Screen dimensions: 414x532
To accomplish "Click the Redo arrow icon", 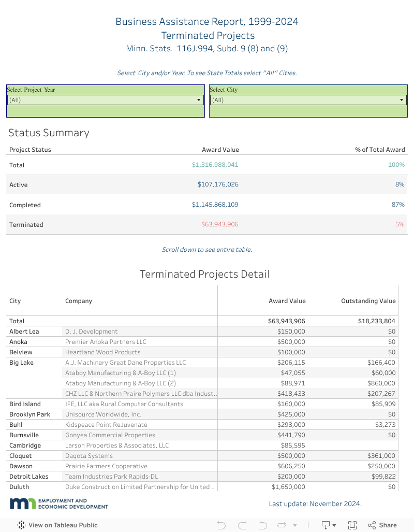I will (242, 525).
